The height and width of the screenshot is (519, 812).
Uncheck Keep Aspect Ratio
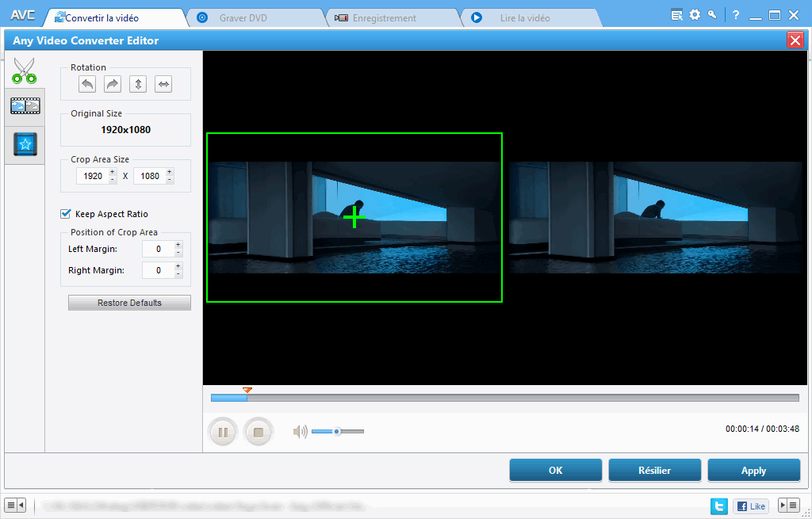[x=66, y=214]
